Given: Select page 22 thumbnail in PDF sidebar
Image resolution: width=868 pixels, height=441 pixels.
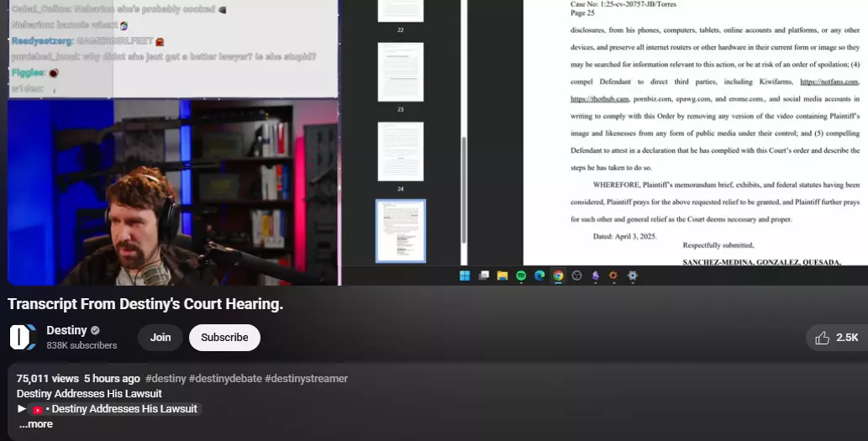Looking at the screenshot, I should click(x=400, y=11).
